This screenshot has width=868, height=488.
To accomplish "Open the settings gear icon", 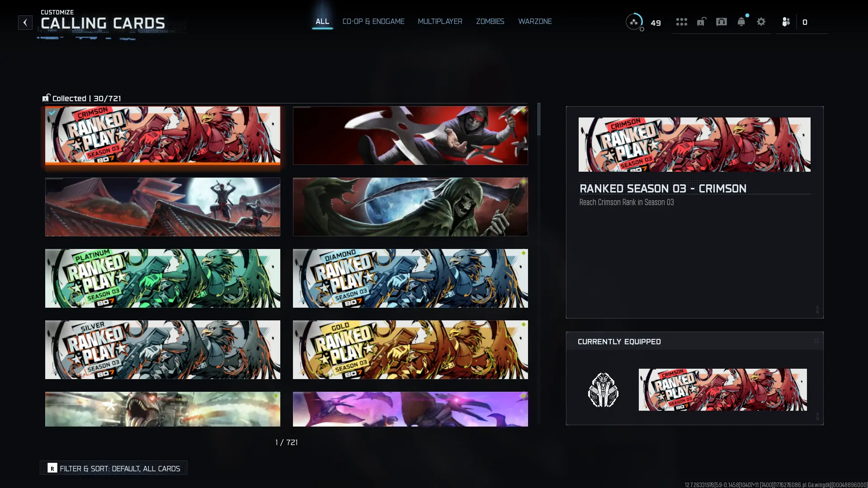I will pos(761,22).
